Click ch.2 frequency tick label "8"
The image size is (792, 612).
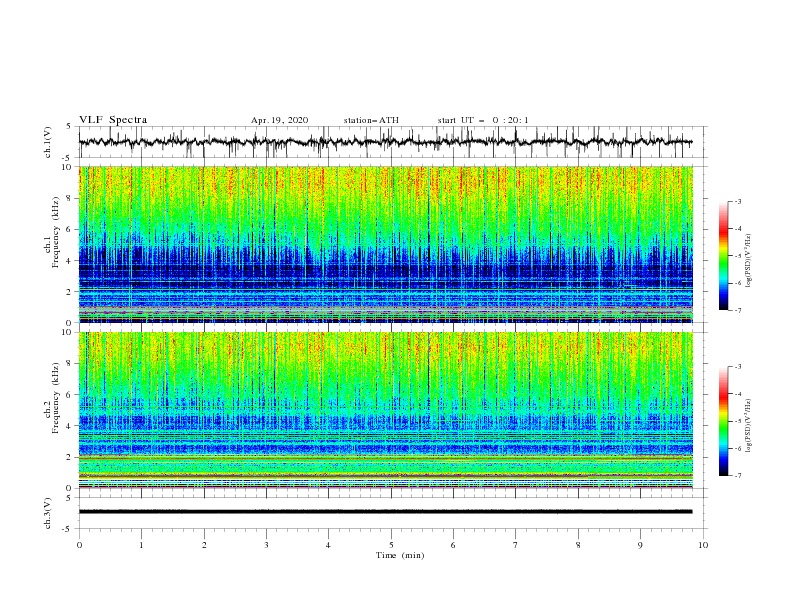pyautogui.click(x=70, y=364)
